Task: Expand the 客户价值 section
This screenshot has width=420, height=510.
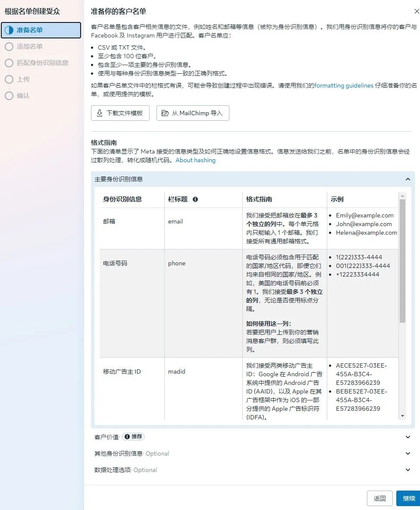Action: pos(408,437)
